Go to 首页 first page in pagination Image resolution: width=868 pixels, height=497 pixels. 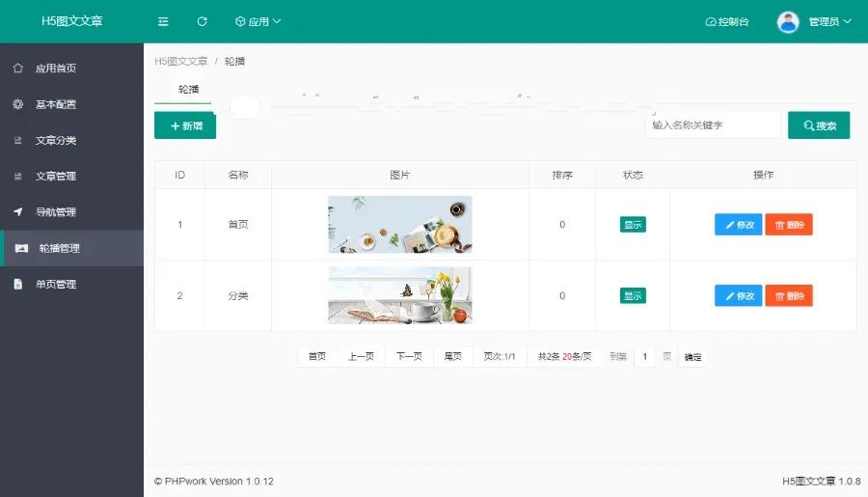click(x=317, y=356)
